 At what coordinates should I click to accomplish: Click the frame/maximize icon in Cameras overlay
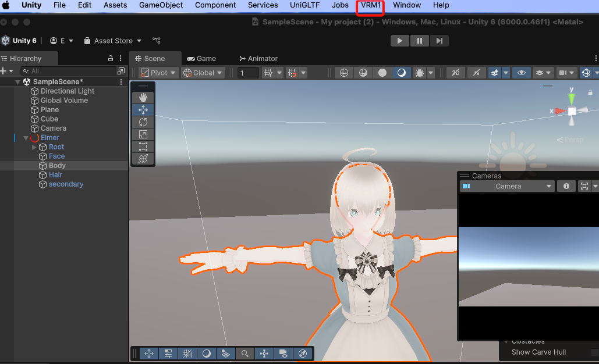[x=584, y=186]
